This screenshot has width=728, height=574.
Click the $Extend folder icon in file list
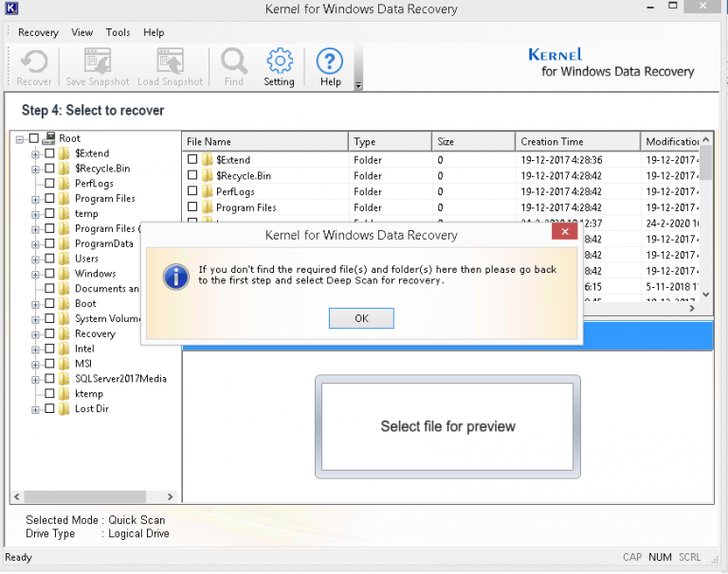pos(208,160)
